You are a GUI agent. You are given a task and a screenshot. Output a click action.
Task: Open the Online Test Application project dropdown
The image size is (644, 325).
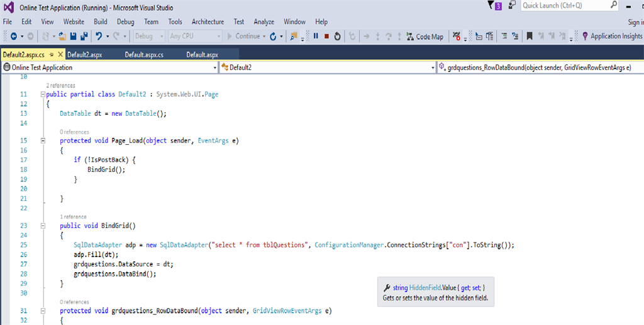pos(214,67)
